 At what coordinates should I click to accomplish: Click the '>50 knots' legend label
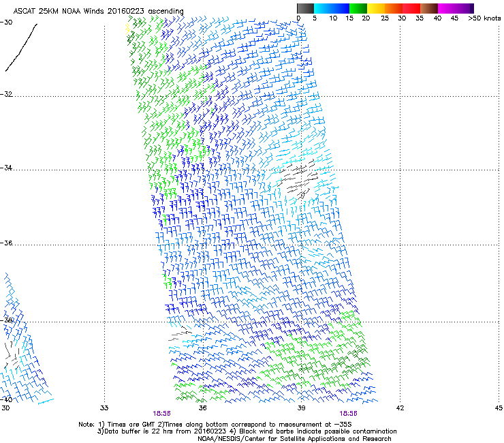click(484, 18)
